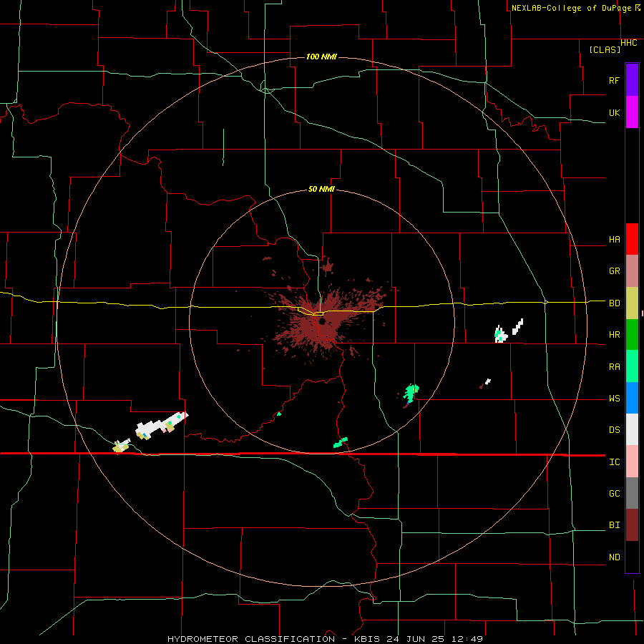Click the 100 NMI range ring label
Screen dimensions: 644x644
[x=321, y=57]
